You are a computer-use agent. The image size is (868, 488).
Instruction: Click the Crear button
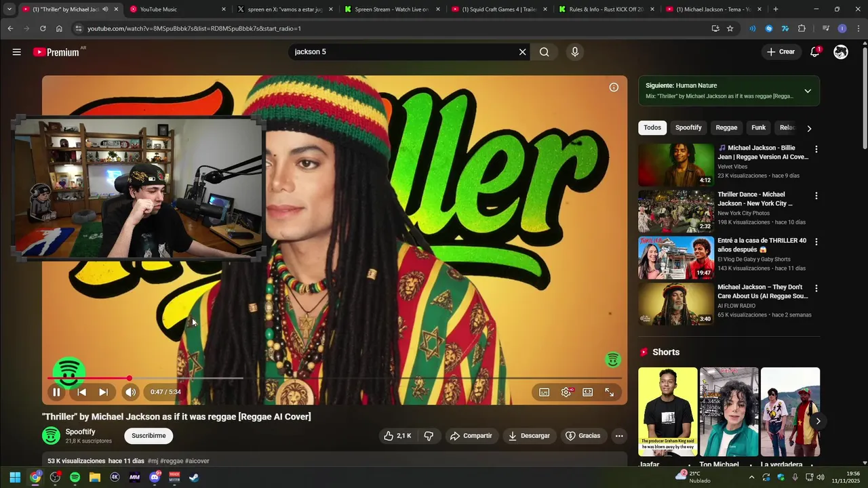click(781, 52)
